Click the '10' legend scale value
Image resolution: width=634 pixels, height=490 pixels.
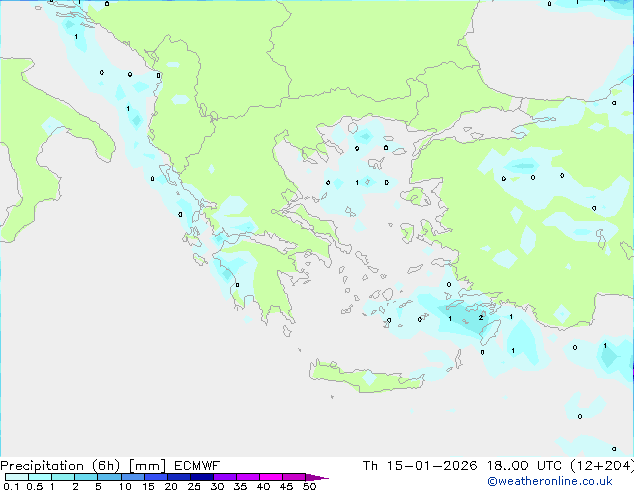(125, 486)
